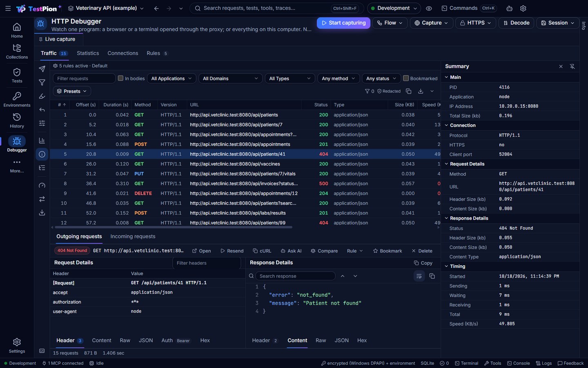The width and height of the screenshot is (588, 368).
Task: Click the reply arrow icon in tool strip
Action: pos(42,110)
